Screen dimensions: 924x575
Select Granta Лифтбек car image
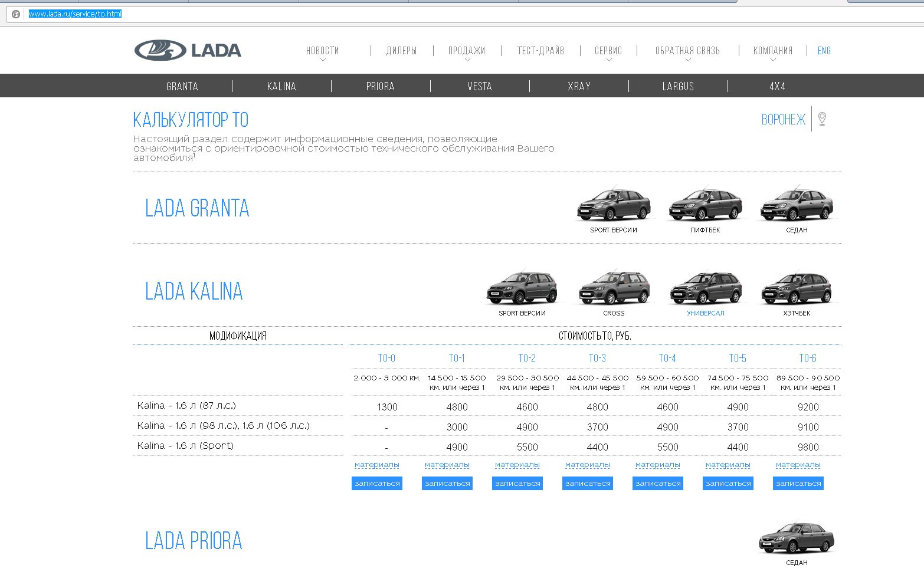click(x=705, y=204)
